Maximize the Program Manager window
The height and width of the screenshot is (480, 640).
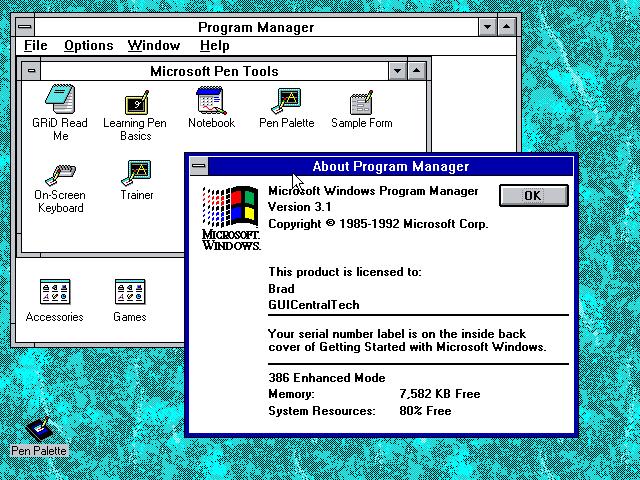tap(507, 27)
